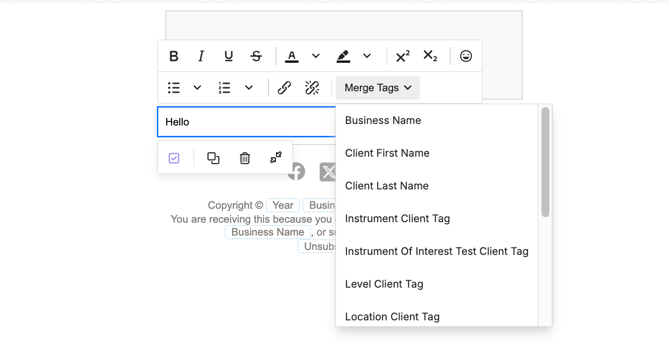Expand numbered list style options

click(249, 88)
